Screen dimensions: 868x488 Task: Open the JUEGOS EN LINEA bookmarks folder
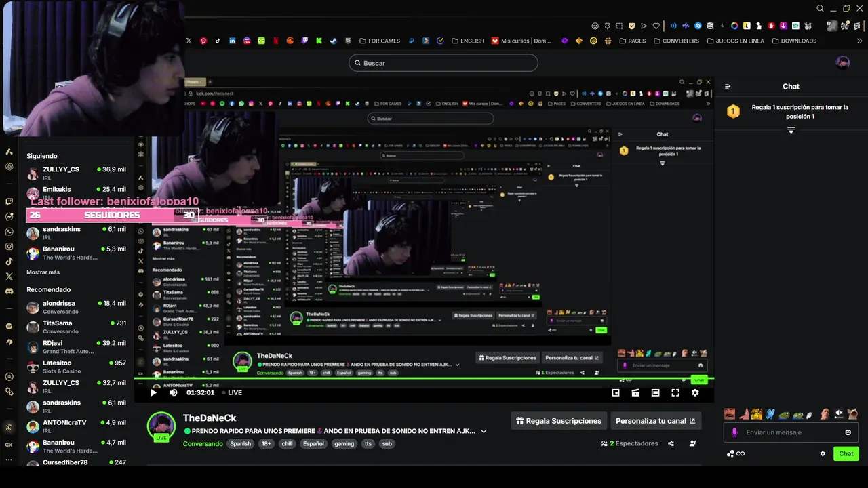tap(736, 41)
